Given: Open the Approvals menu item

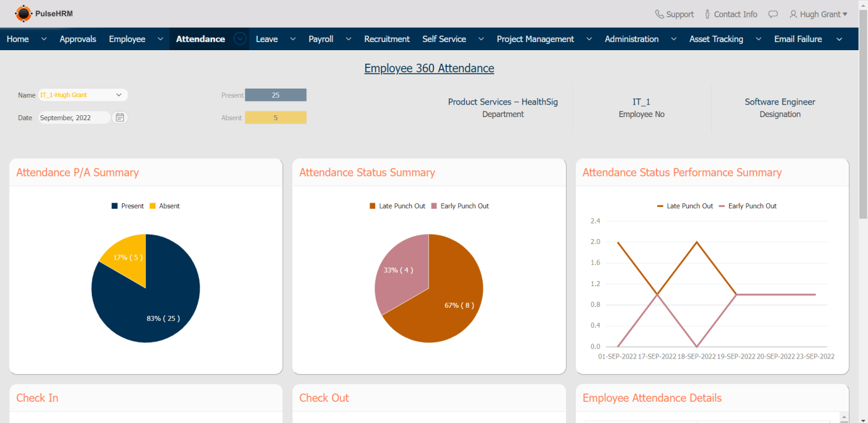Looking at the screenshot, I should click(77, 39).
